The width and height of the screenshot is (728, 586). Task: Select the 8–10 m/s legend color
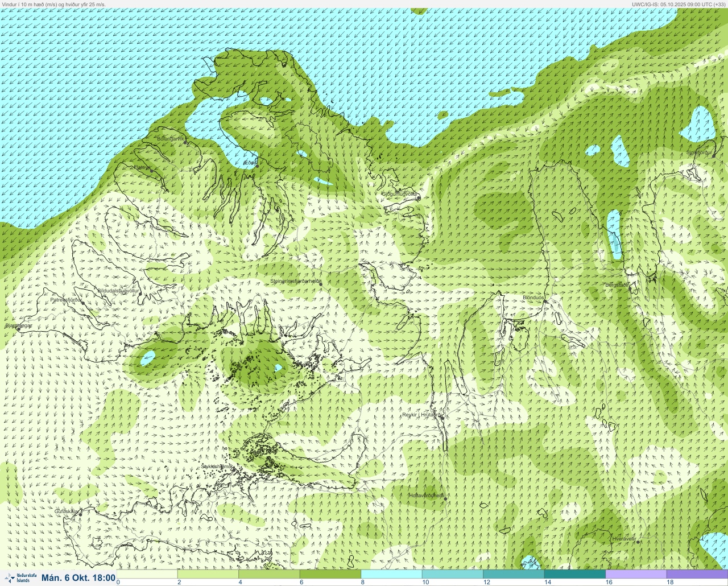pyautogui.click(x=391, y=574)
